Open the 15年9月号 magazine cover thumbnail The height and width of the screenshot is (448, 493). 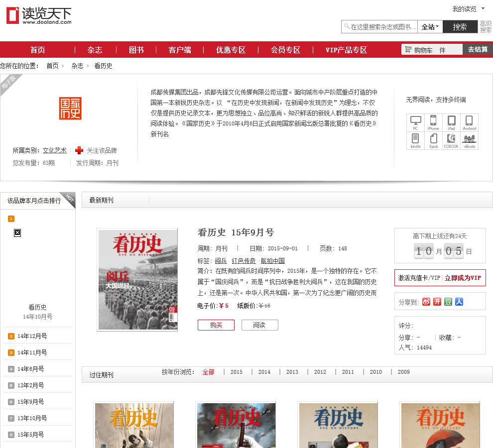click(x=137, y=280)
